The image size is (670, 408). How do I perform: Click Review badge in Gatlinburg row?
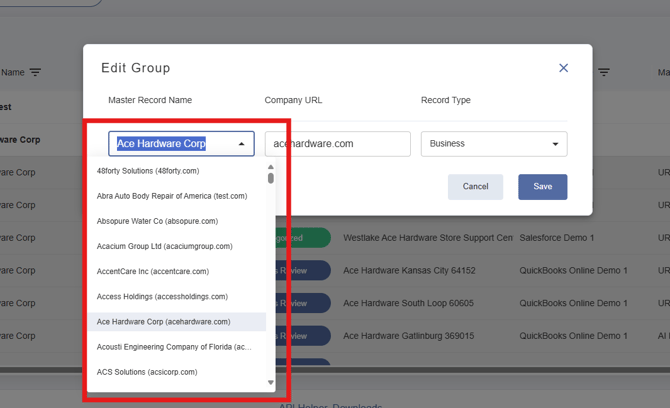303,336
